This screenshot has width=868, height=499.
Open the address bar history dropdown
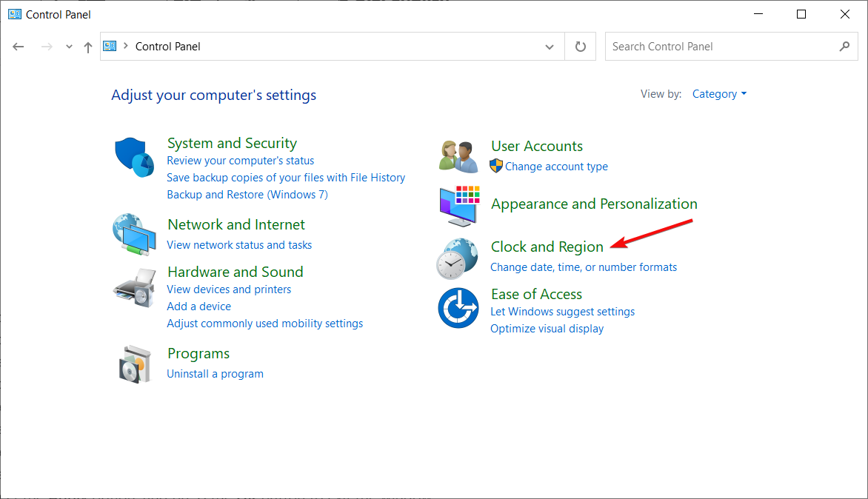[550, 47]
